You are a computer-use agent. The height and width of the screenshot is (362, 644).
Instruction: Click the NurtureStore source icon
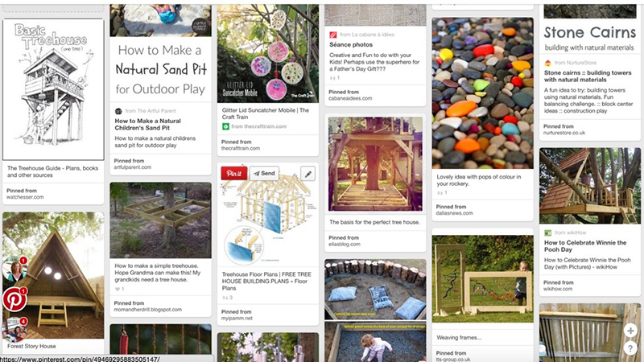[547, 63]
